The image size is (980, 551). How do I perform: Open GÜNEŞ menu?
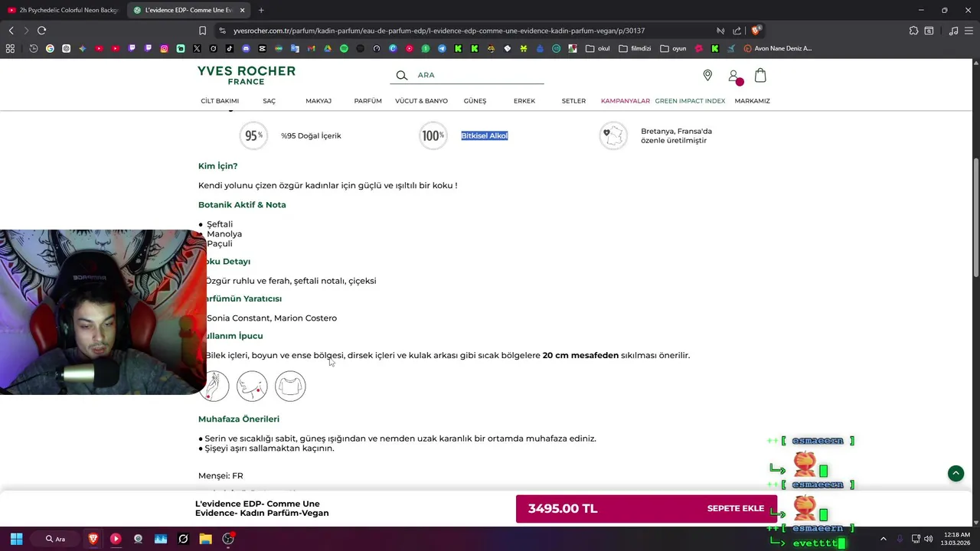click(475, 101)
